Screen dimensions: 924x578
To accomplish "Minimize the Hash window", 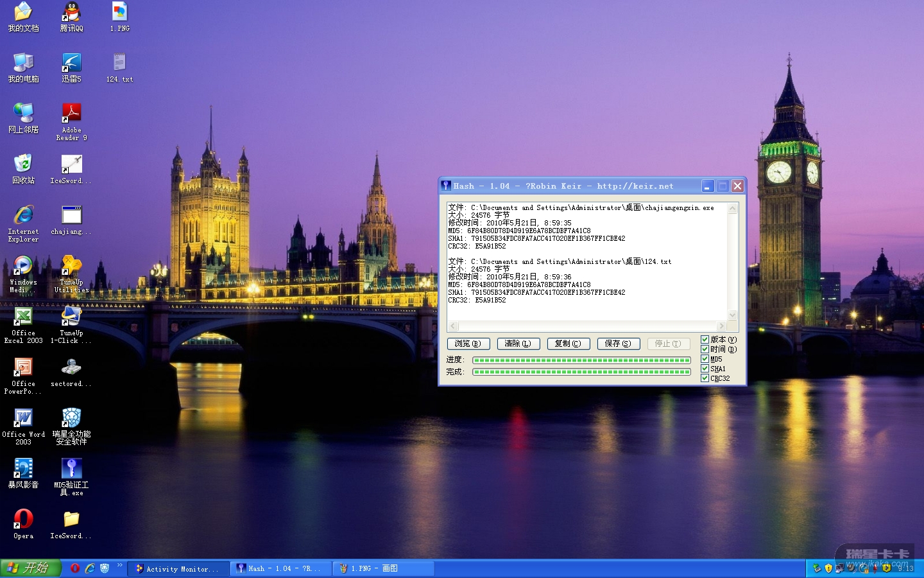I will (707, 186).
